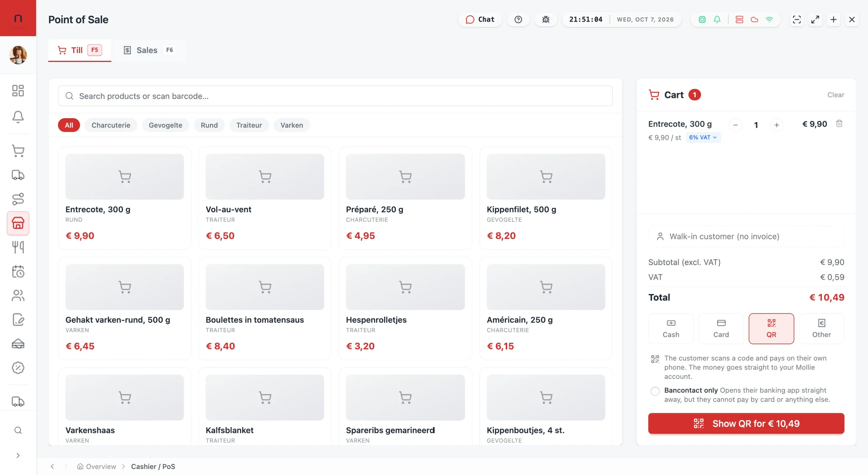This screenshot has height=475, width=868.
Task: Filter products by Traiteur category
Action: tap(249, 125)
